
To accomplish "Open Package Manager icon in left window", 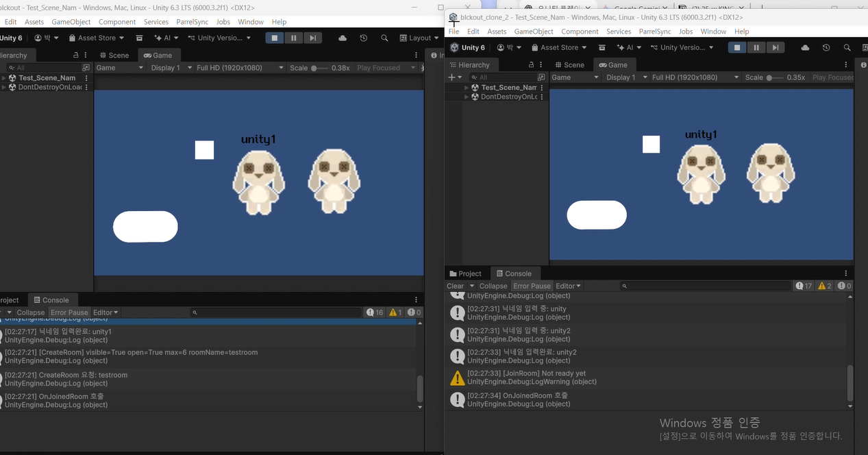I will 140,38.
